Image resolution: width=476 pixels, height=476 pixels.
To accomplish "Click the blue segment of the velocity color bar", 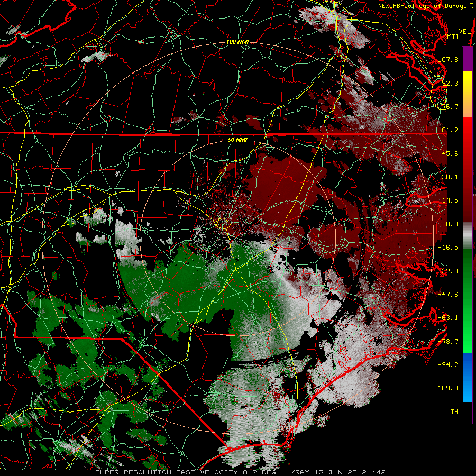I will pos(467,377).
